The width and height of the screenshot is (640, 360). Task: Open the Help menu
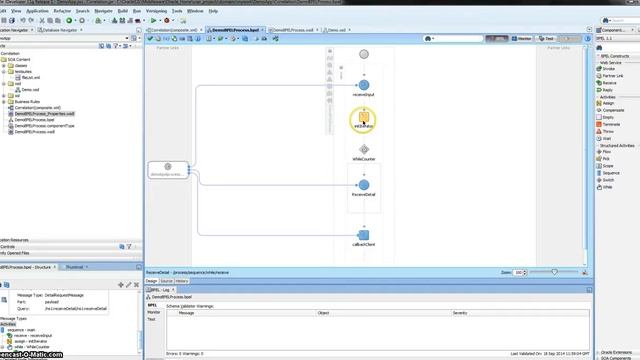(x=213, y=11)
